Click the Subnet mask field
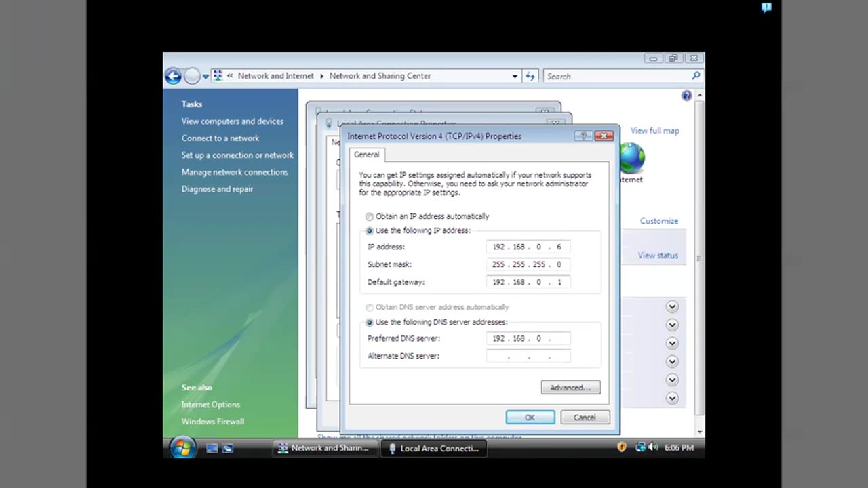 coord(528,264)
